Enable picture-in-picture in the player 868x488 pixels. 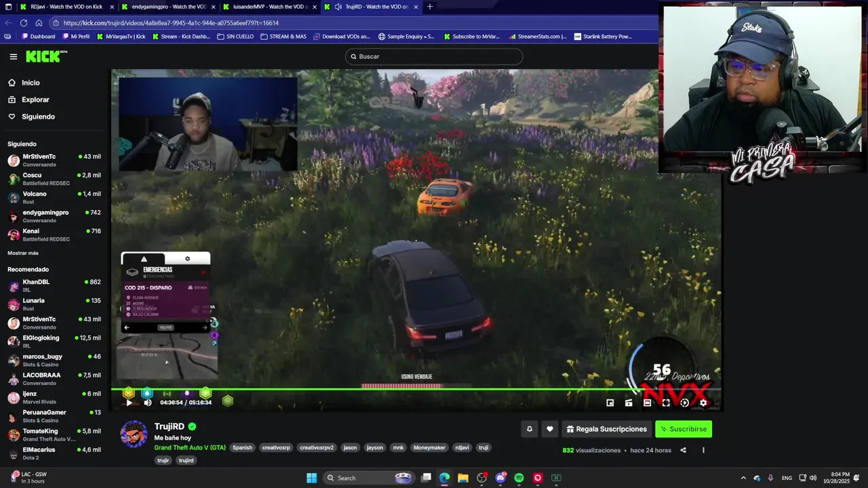coord(610,403)
